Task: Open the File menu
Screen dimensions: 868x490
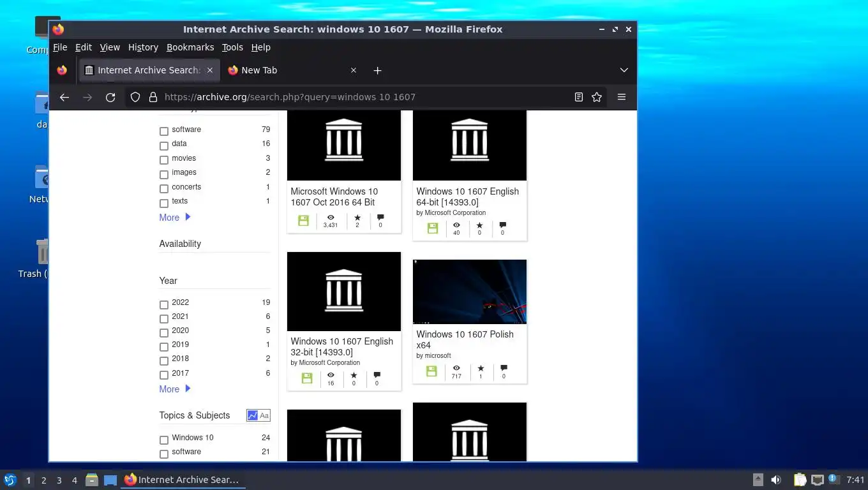Action: point(60,47)
